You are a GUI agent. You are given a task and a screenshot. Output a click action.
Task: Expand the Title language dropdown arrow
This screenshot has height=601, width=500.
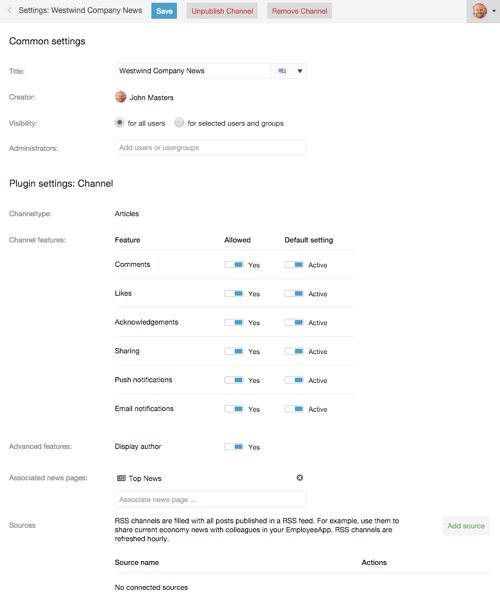(x=300, y=71)
